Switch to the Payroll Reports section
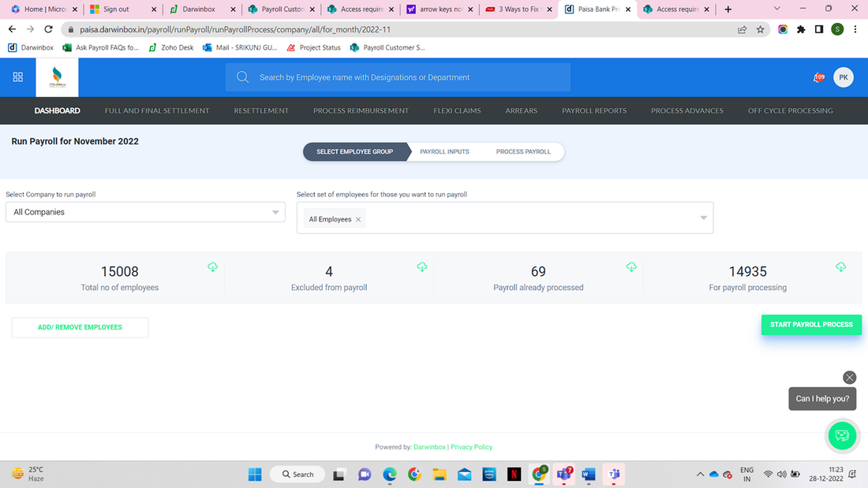The width and height of the screenshot is (868, 488). pos(594,110)
